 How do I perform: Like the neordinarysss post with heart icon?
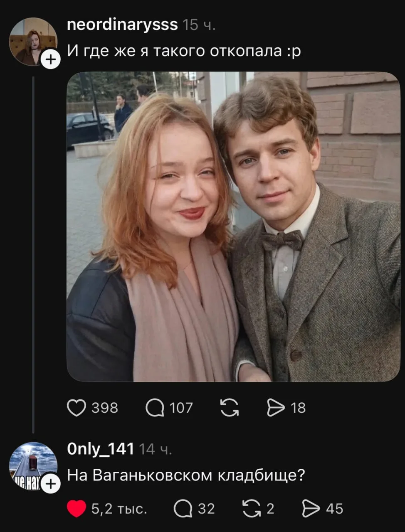77,408
